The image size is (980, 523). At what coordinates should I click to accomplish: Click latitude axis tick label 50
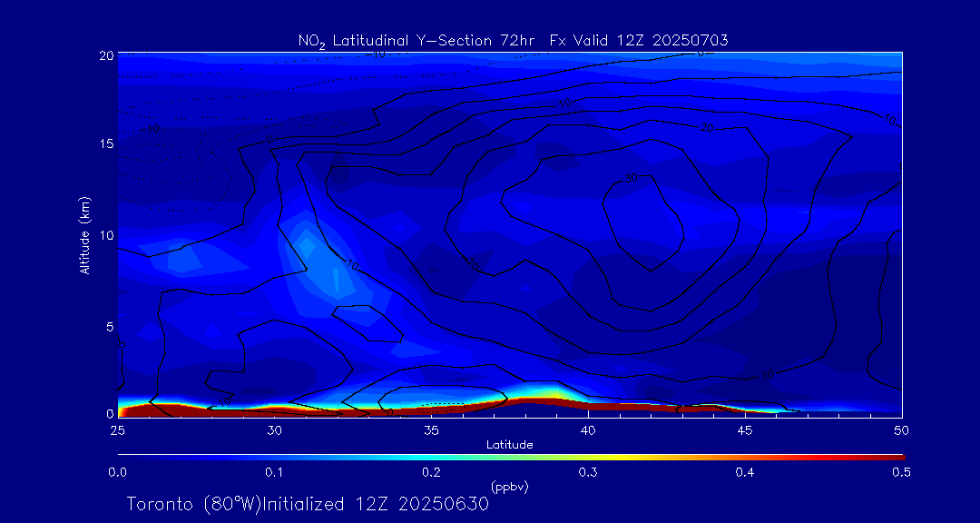click(x=902, y=430)
